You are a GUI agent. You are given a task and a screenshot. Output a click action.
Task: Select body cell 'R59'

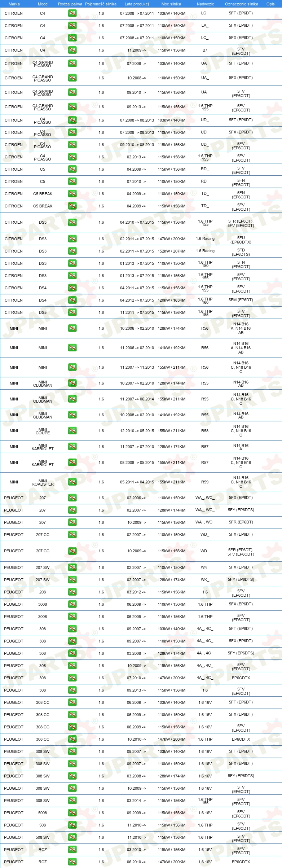pyautogui.click(x=205, y=482)
